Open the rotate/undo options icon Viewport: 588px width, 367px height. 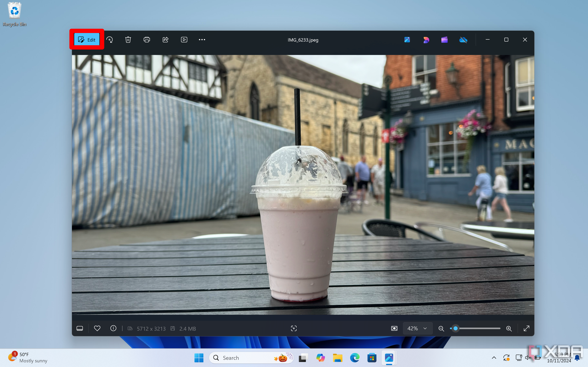[110, 39]
